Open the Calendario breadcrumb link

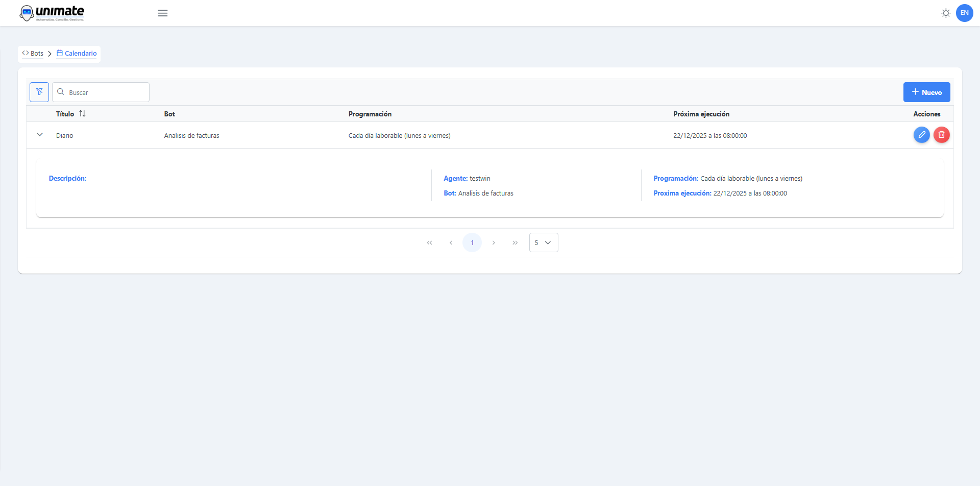77,54
